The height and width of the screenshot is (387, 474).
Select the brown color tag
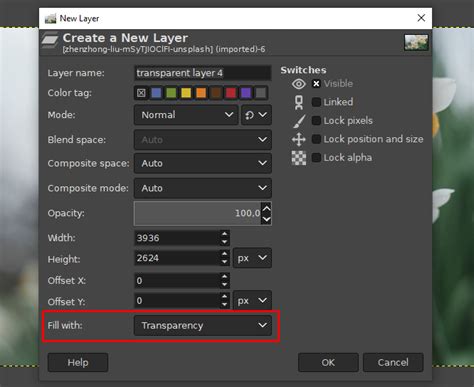(216, 93)
